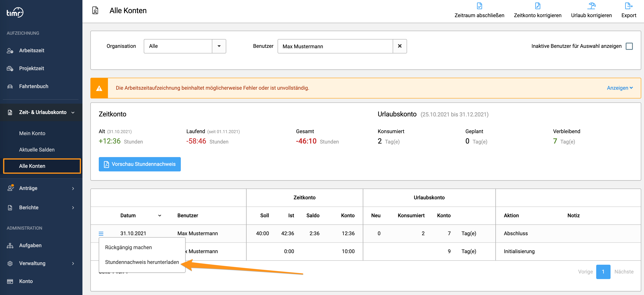Click the Konto value 10:00
This screenshot has width=644, height=295.
pos(348,251)
